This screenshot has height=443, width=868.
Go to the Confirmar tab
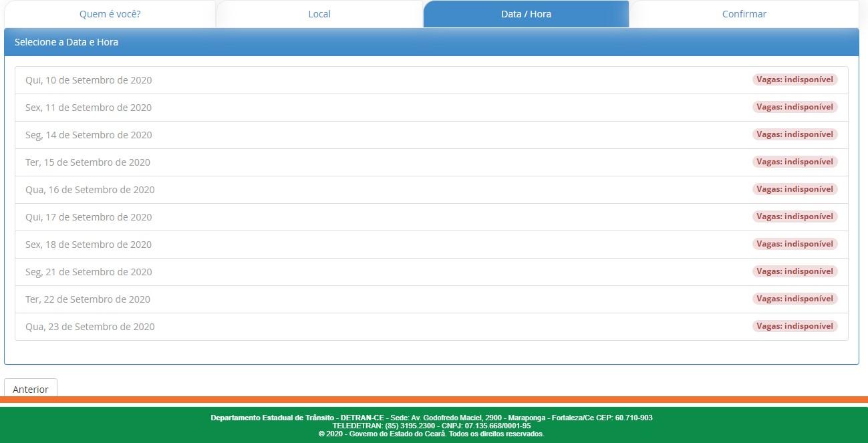pos(744,14)
